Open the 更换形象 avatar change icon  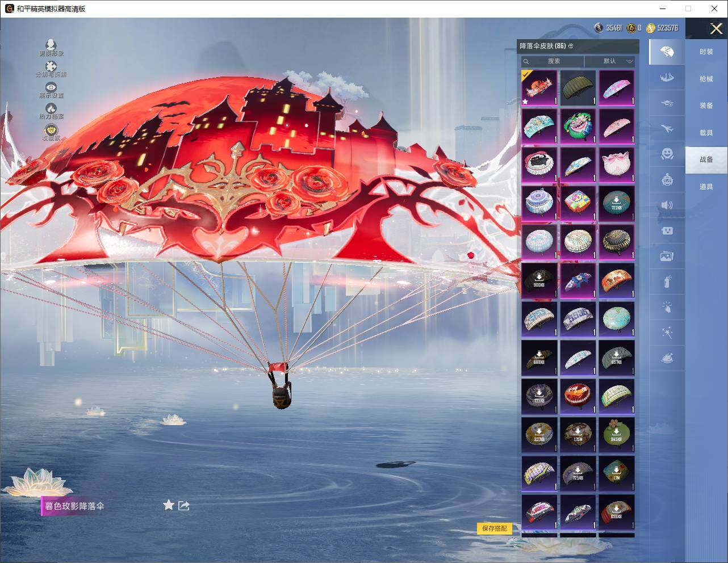[51, 45]
